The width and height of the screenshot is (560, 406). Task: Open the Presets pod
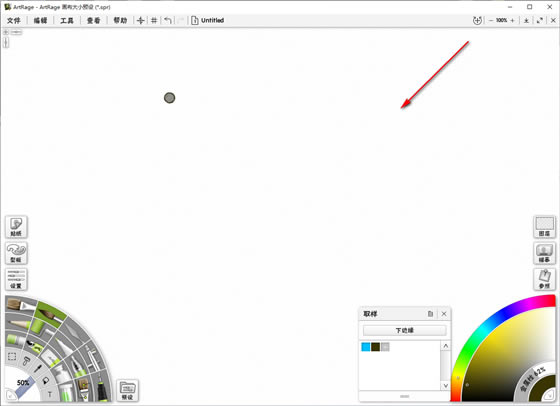coord(128,390)
